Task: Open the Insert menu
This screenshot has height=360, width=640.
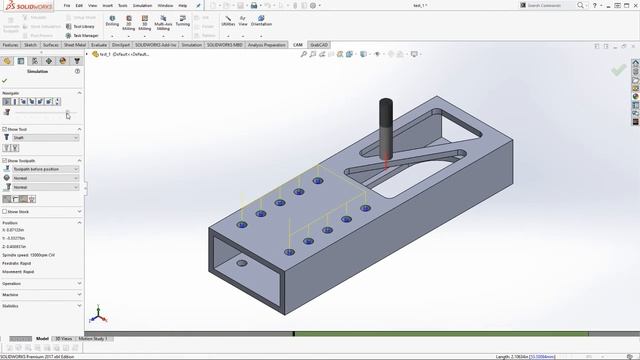Action: (107, 6)
